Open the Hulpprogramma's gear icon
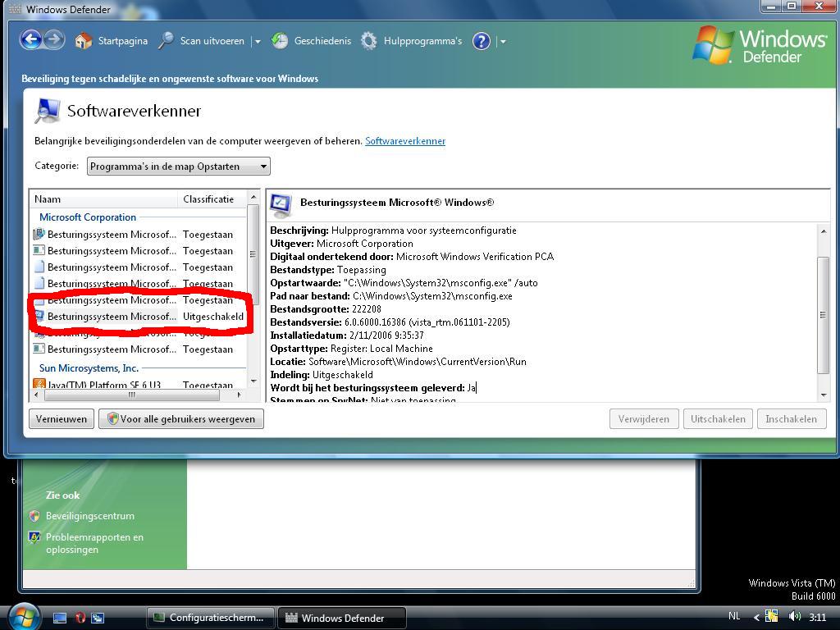The width and height of the screenshot is (840, 630). tap(368, 41)
